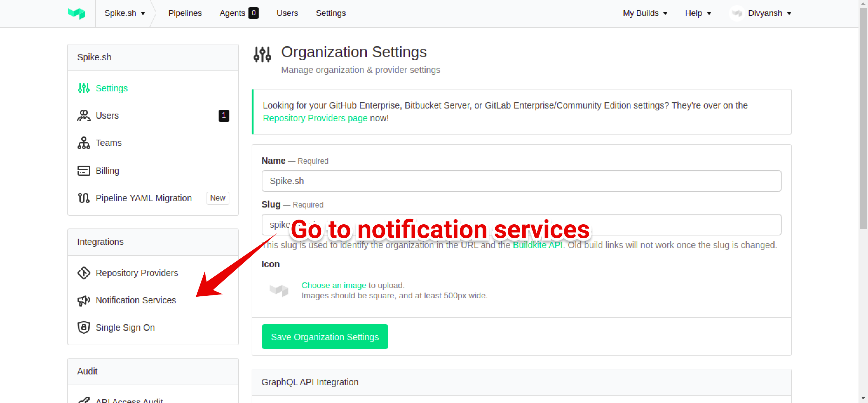
Task: Focus the Slug input field
Action: pyautogui.click(x=521, y=225)
